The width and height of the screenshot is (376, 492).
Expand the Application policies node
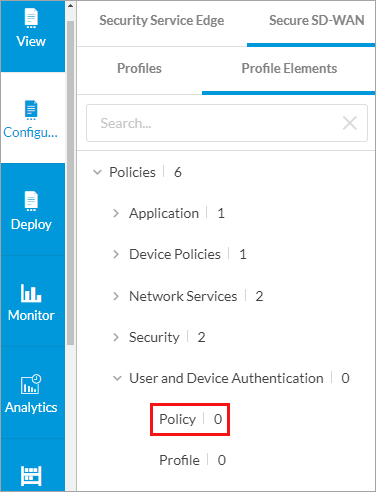pyautogui.click(x=116, y=213)
